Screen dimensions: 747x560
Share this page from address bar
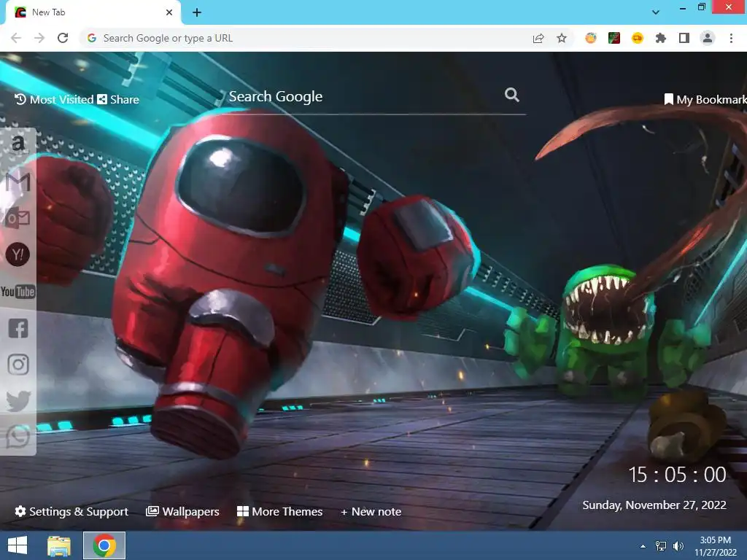click(x=538, y=38)
